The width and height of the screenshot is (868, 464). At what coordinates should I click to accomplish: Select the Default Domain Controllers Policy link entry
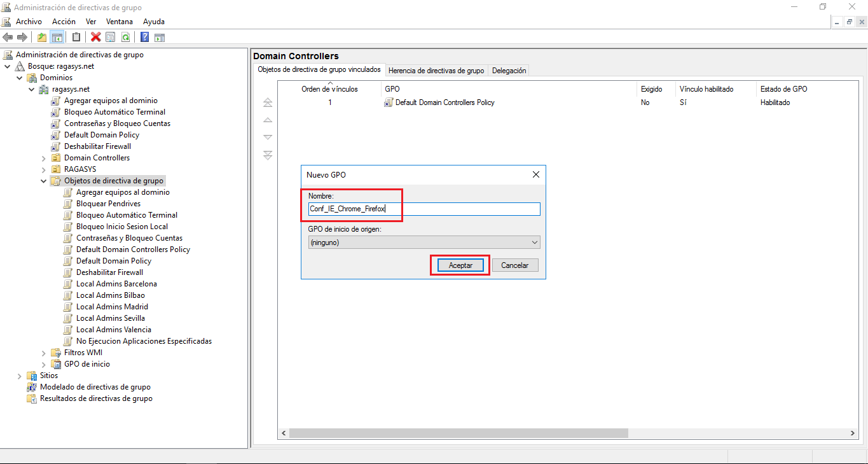point(443,102)
